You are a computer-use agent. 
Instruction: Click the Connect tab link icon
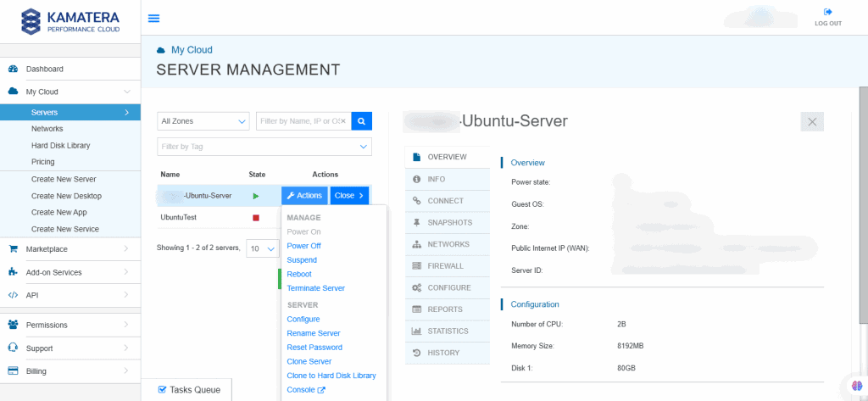[x=417, y=201]
